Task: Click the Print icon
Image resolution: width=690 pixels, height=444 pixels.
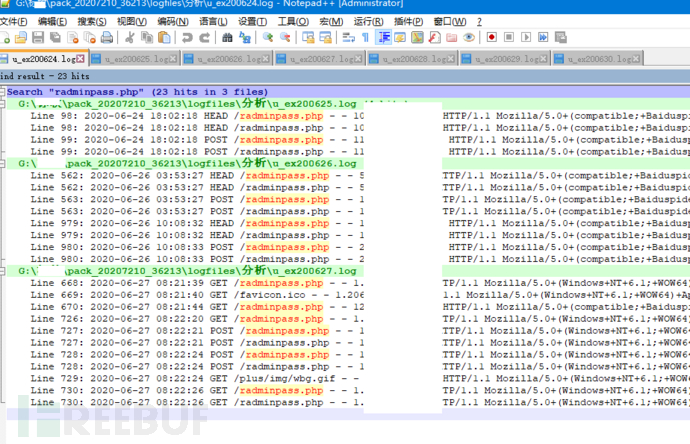Action: pos(107,38)
